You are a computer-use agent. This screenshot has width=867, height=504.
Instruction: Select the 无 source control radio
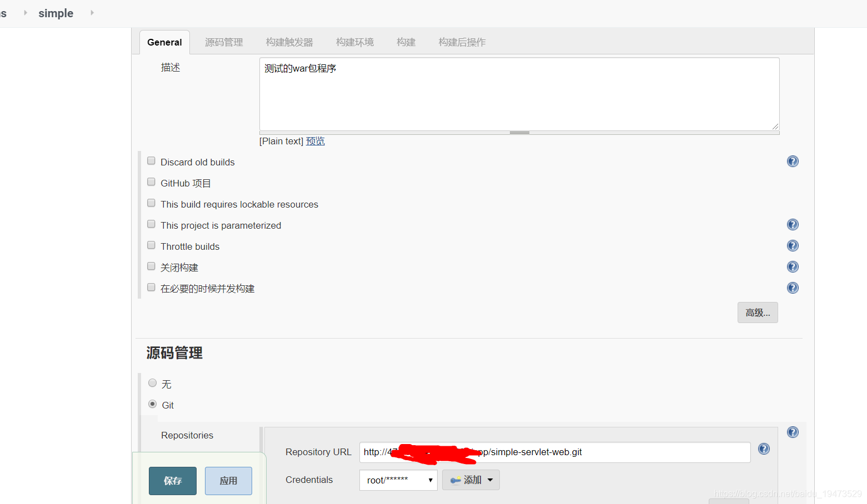[153, 383]
